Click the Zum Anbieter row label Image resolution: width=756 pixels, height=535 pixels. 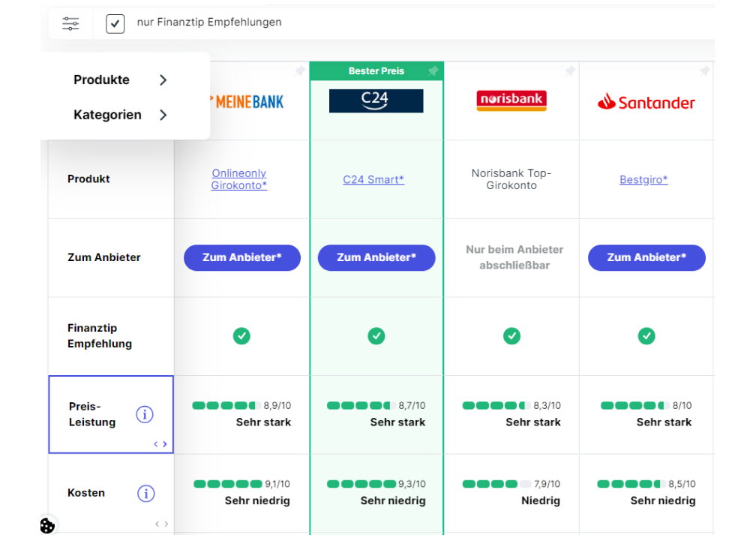point(104,257)
